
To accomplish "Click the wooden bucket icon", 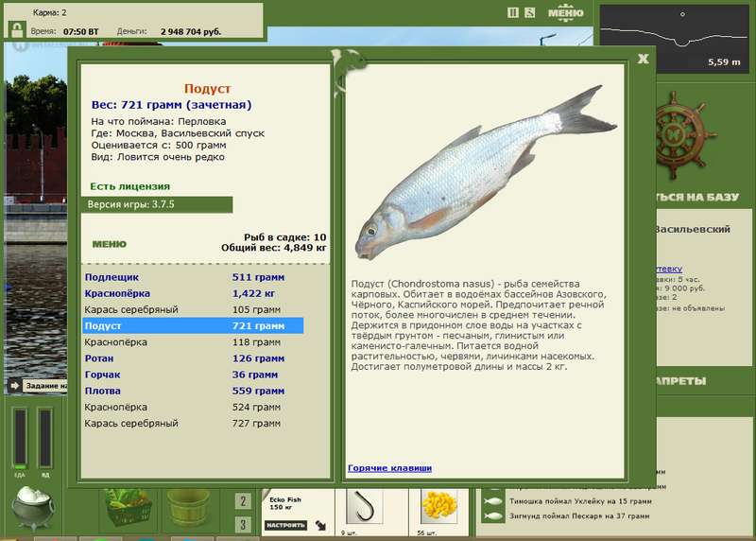I will click(188, 507).
